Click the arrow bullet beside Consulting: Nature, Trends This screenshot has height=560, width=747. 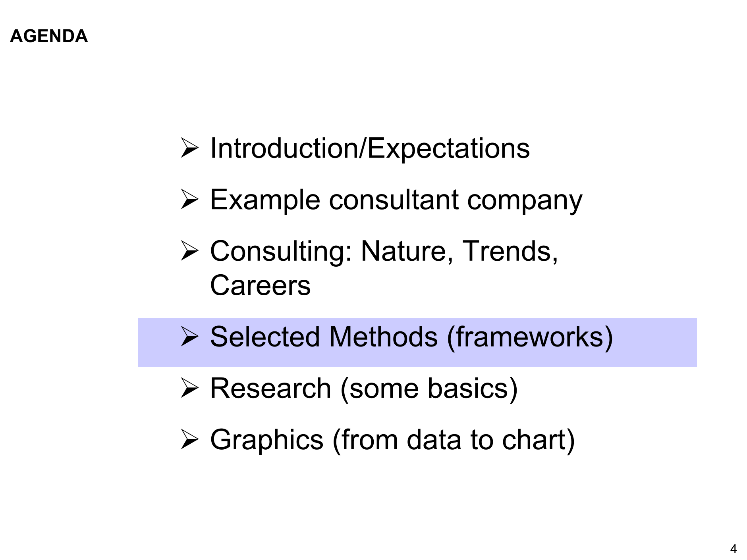tap(189, 251)
